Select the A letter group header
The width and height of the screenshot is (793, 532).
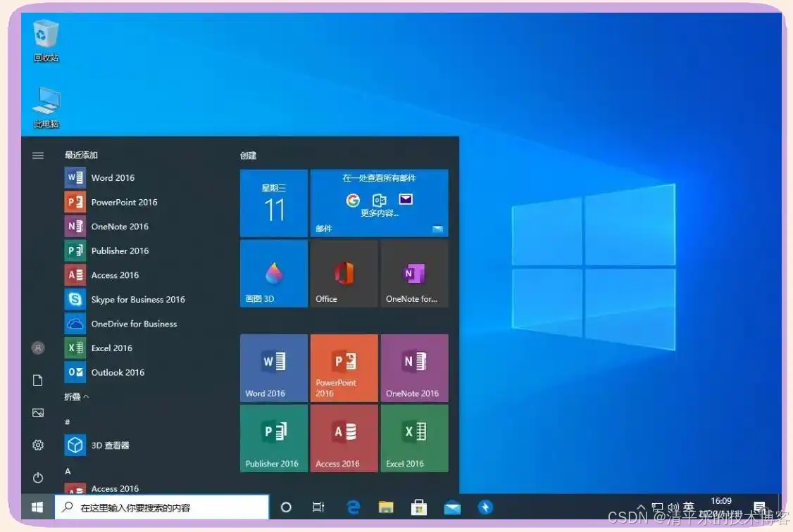coord(68,471)
